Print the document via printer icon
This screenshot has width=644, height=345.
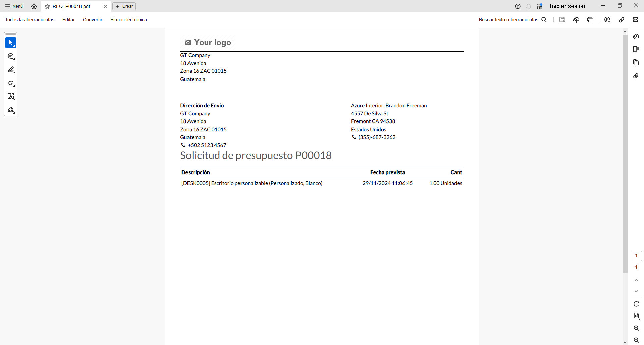click(x=590, y=20)
